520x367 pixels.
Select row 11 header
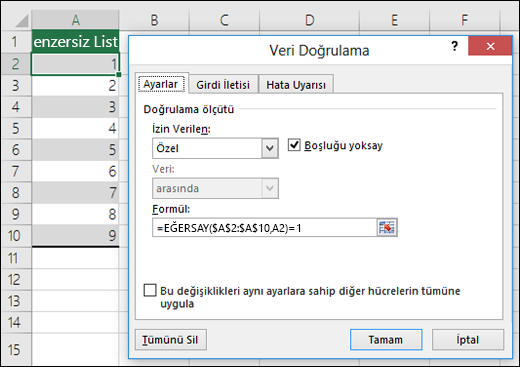point(16,258)
